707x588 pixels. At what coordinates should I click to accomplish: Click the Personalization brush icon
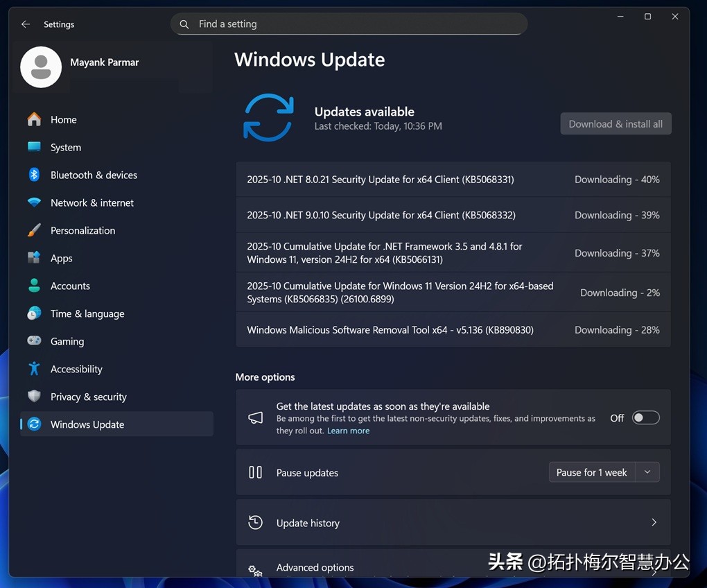(x=34, y=230)
